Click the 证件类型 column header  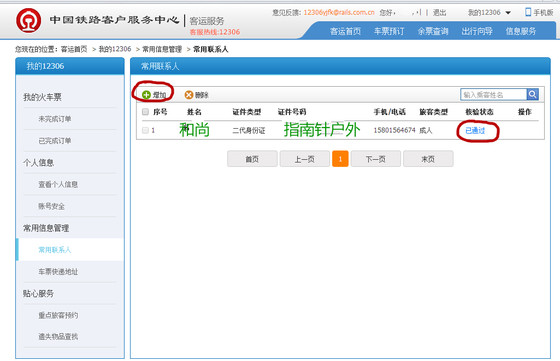point(247,112)
